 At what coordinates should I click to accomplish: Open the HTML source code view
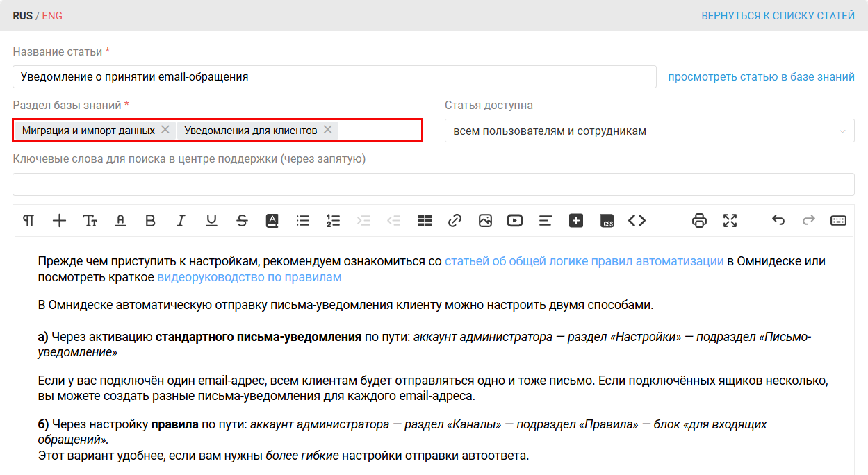pyautogui.click(x=637, y=221)
